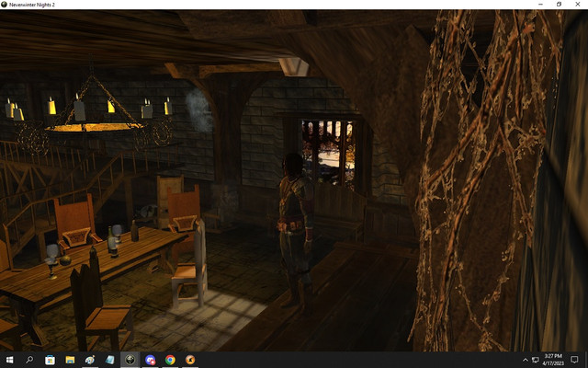The image size is (588, 368).
Task: Open the notification center icon
Action: [574, 360]
